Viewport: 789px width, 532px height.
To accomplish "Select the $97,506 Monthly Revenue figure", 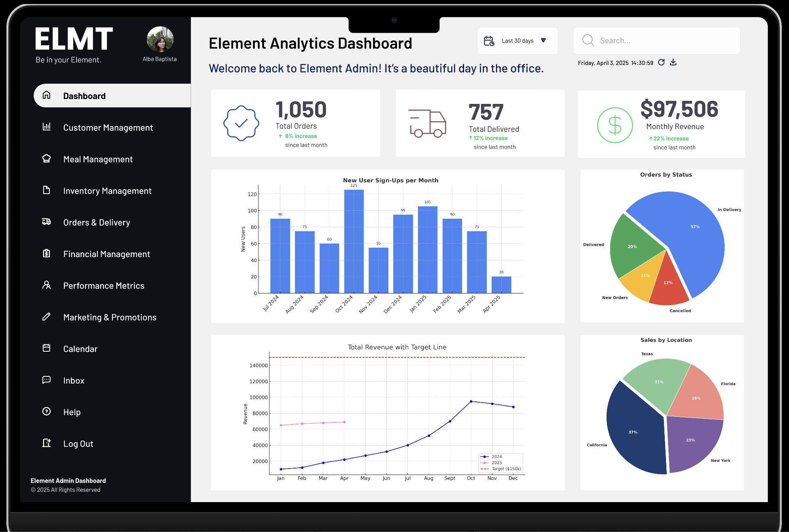I will click(679, 109).
